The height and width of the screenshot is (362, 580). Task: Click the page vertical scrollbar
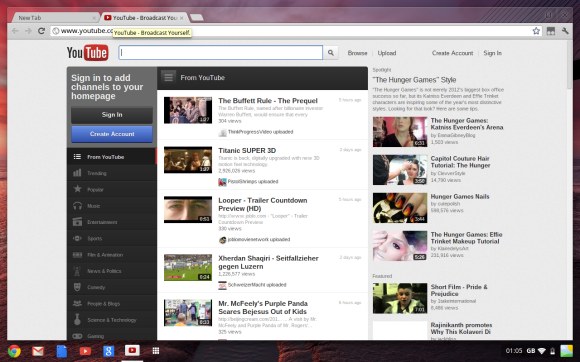[569, 190]
